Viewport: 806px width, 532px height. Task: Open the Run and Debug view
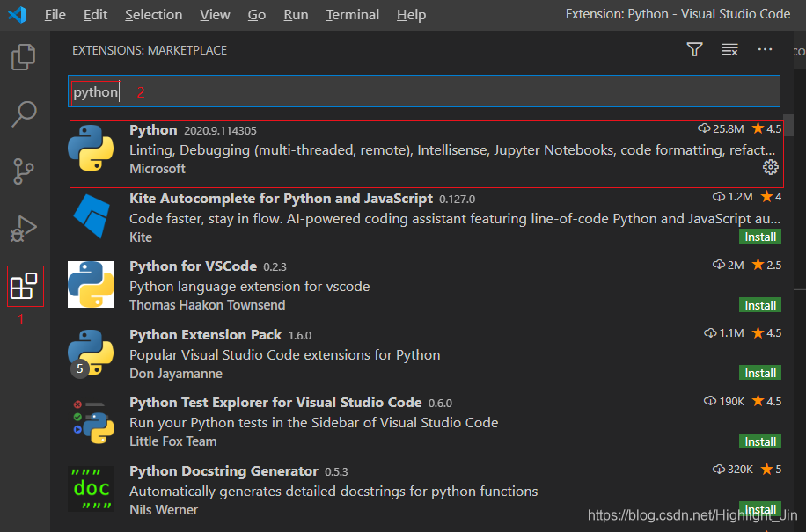tap(24, 229)
